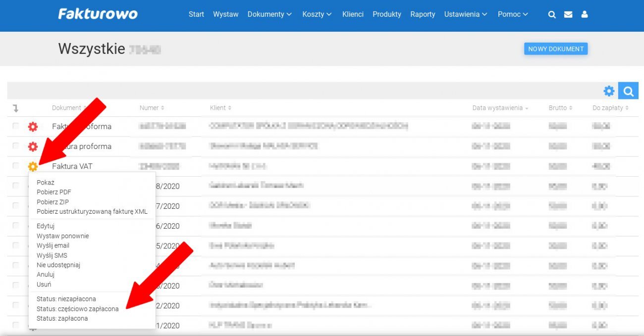Sort the table by Brutto column

point(560,108)
